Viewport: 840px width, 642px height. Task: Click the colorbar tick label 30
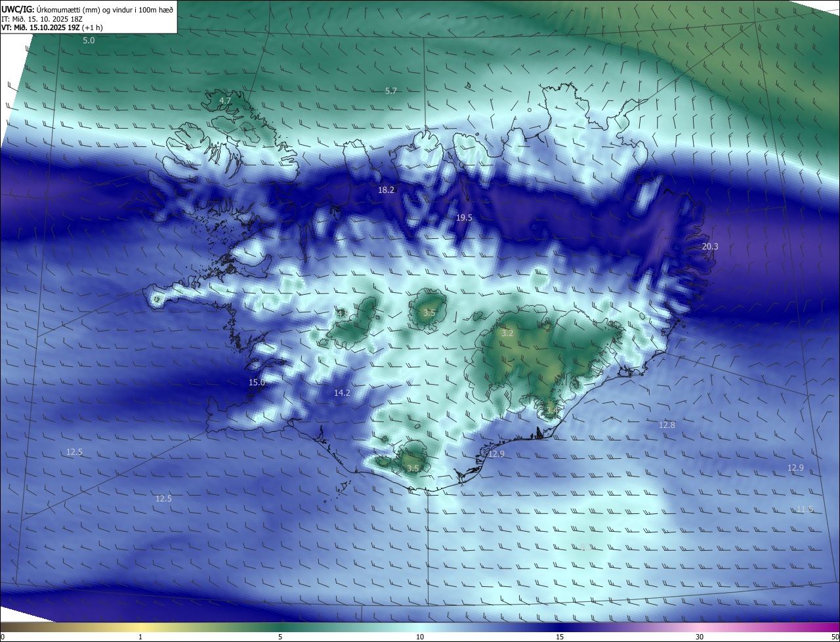(700, 637)
